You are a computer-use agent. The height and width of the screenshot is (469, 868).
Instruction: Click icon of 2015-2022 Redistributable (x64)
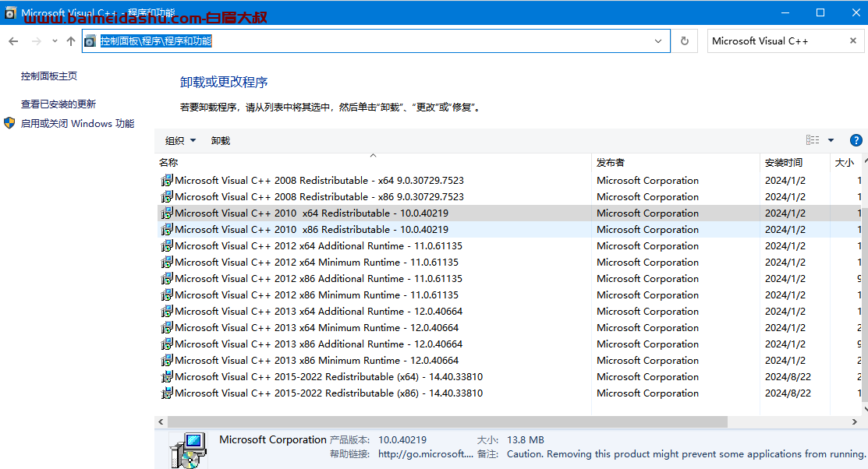[x=167, y=376]
